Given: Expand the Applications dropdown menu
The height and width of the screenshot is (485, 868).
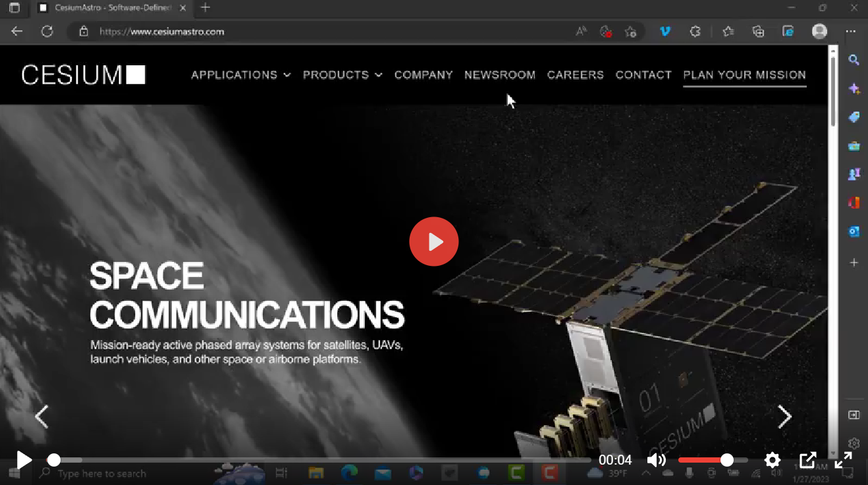Looking at the screenshot, I should (x=240, y=75).
